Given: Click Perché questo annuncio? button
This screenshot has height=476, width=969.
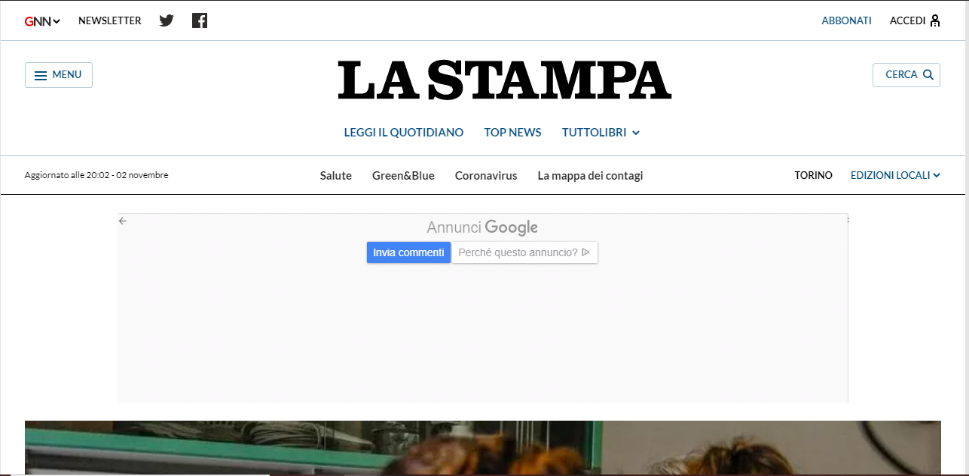Looking at the screenshot, I should tap(524, 252).
